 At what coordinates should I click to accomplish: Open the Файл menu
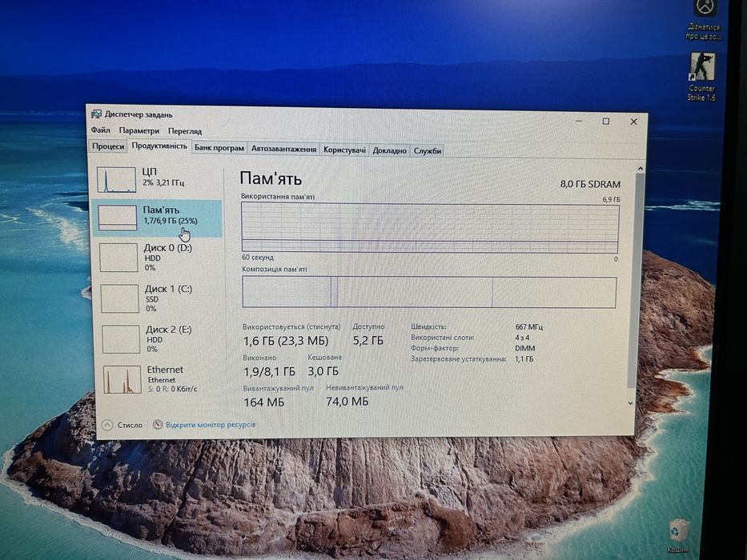(101, 130)
